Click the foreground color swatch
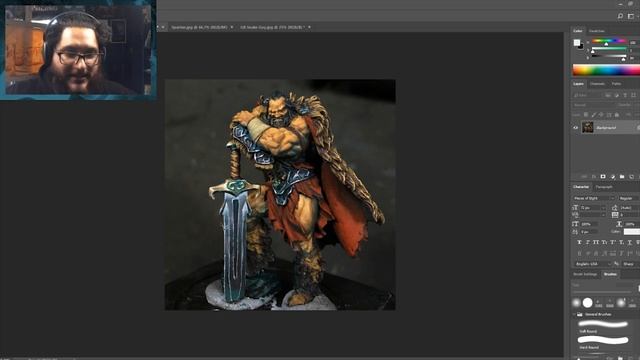 [x=576, y=42]
